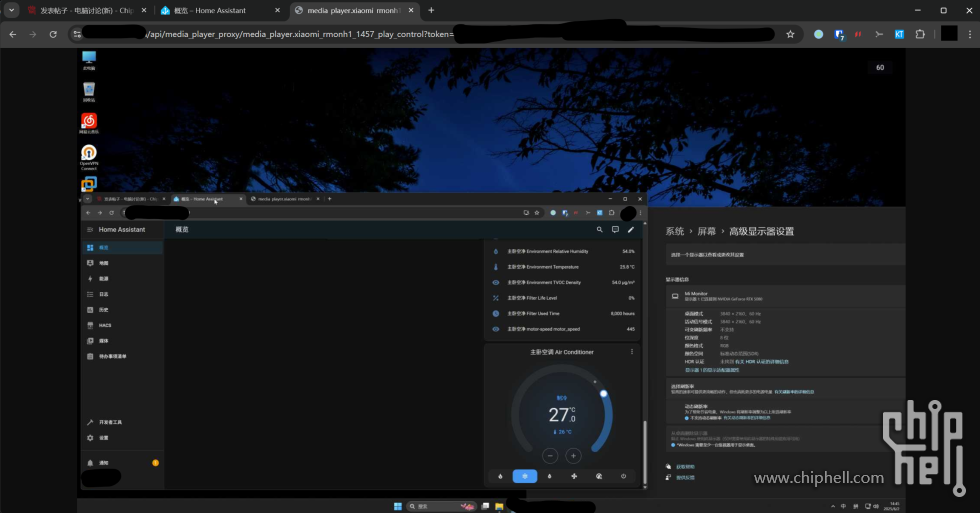This screenshot has height=513, width=980.
Task: Click the 屏幕 breadcrumb in Settings window
Action: click(706, 231)
